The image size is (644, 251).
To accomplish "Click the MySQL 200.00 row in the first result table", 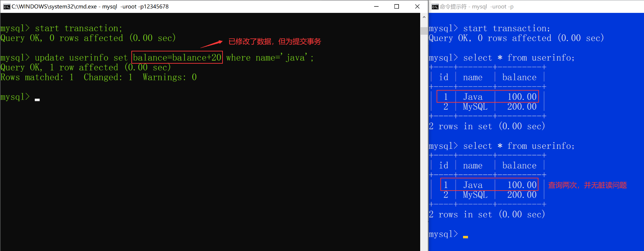I will (488, 107).
